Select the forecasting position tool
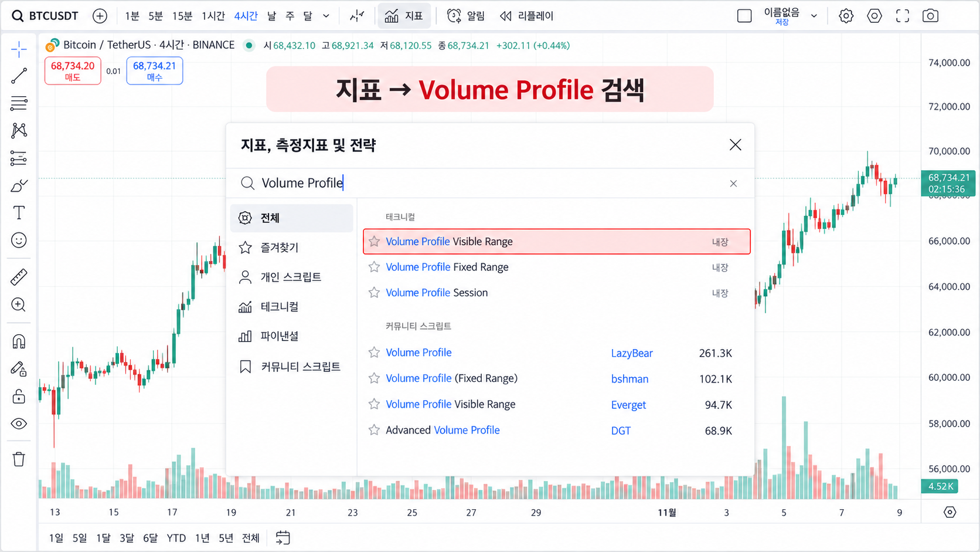980x552 pixels. [19, 158]
